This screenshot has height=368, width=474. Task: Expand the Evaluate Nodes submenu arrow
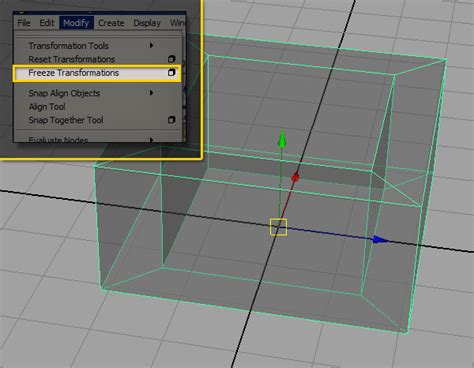click(x=152, y=140)
